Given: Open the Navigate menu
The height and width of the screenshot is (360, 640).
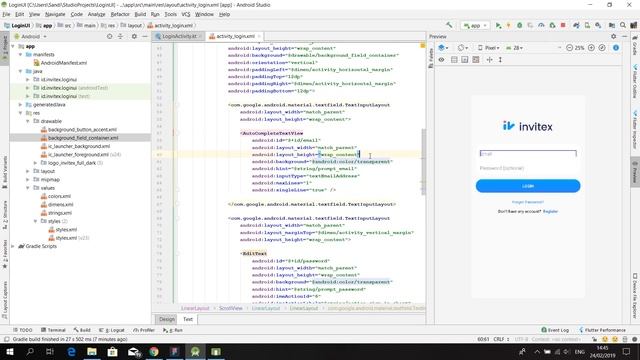Looking at the screenshot, I should click(x=55, y=14).
